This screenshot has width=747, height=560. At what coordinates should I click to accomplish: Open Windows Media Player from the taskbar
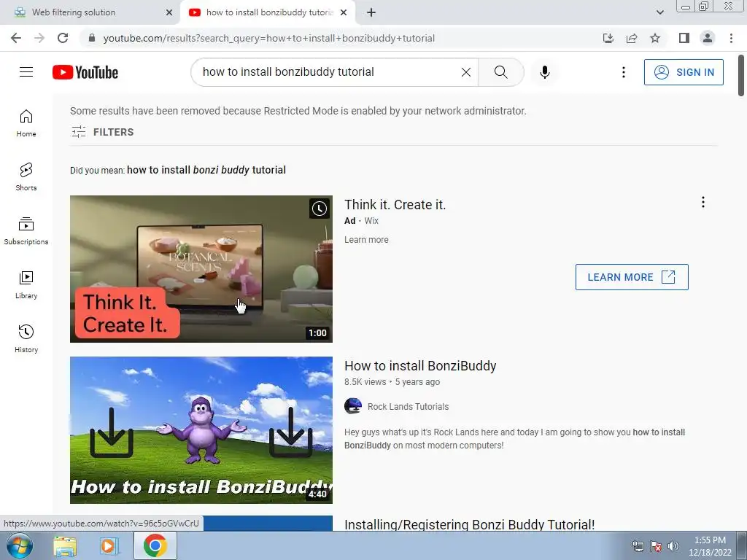click(109, 546)
